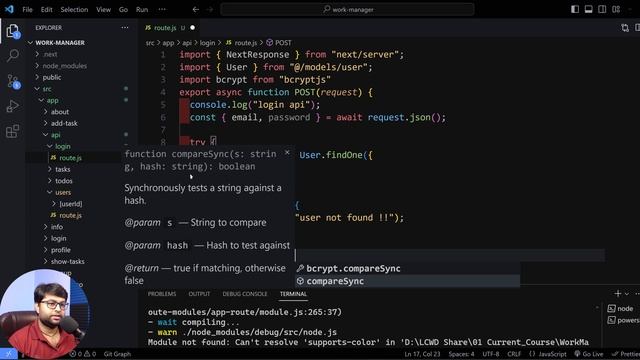640x360 pixels.
Task: Show errors and warnings count
Action: point(83,354)
